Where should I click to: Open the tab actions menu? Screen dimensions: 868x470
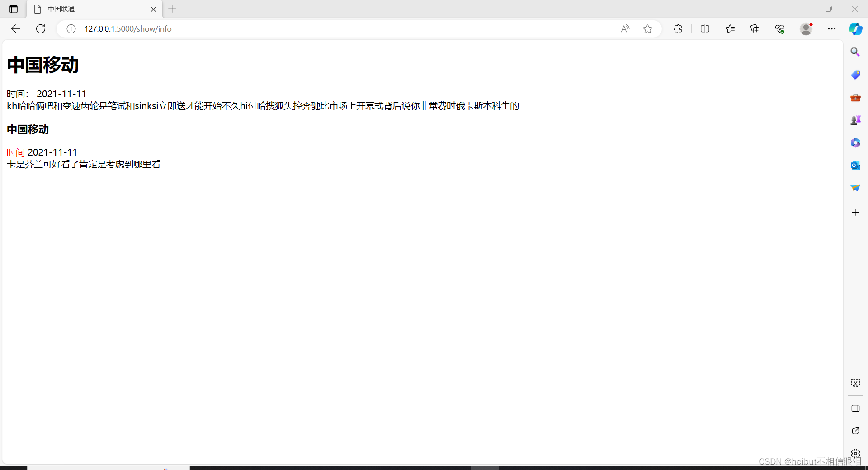click(13, 9)
